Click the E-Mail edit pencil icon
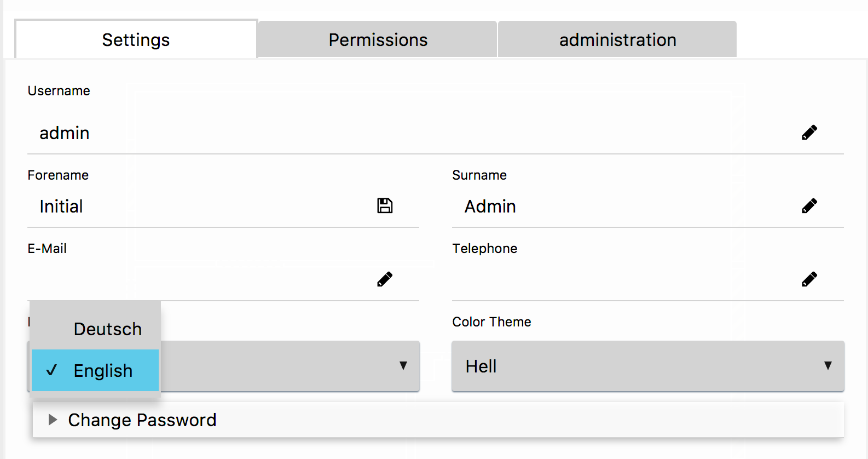 385,279
